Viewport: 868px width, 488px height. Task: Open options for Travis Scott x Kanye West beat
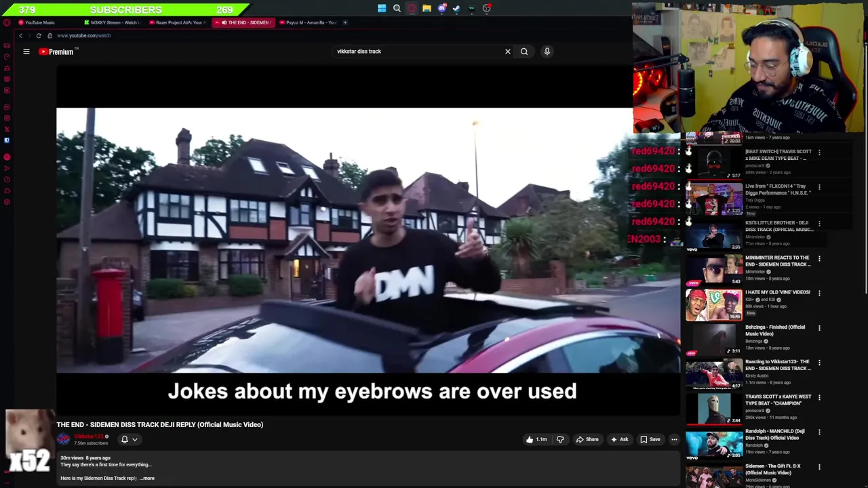point(819,397)
